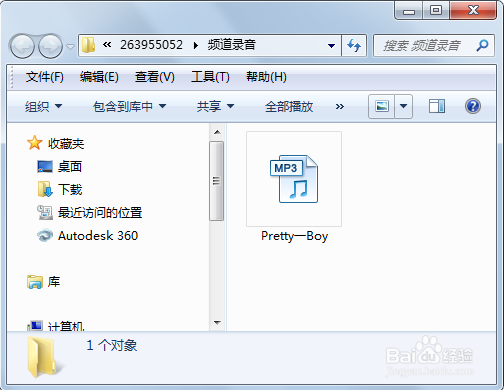Select Autodesk 360 in favorites
The width and height of the screenshot is (504, 390).
[98, 236]
